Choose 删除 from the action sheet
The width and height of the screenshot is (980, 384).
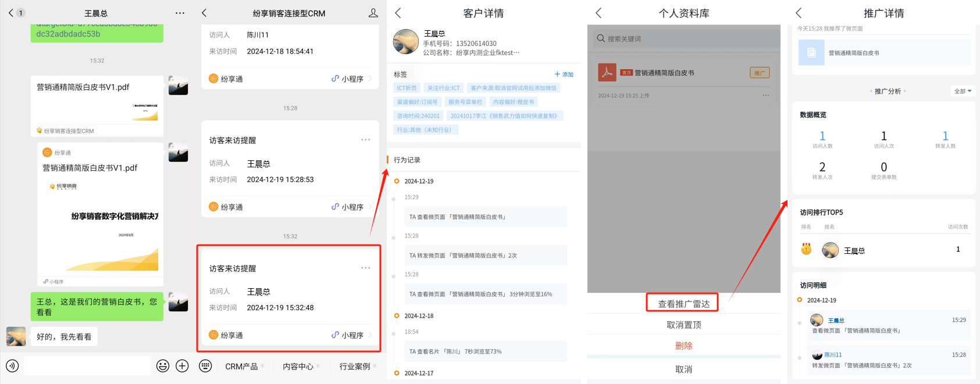click(684, 346)
